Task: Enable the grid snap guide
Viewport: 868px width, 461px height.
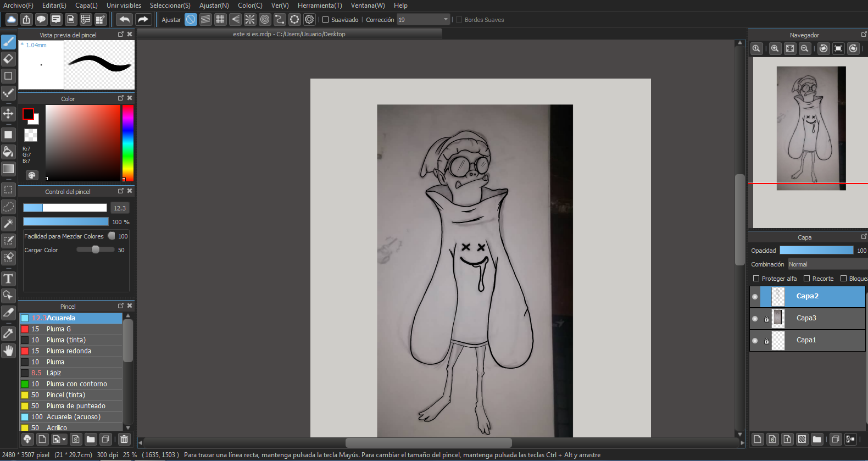Action: point(220,20)
